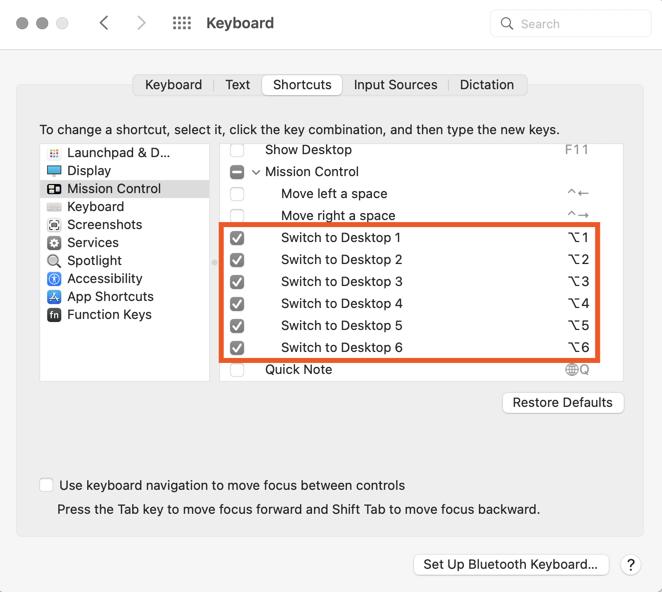This screenshot has height=592, width=662.
Task: Click the Accessibility category icon
Action: pyautogui.click(x=54, y=279)
